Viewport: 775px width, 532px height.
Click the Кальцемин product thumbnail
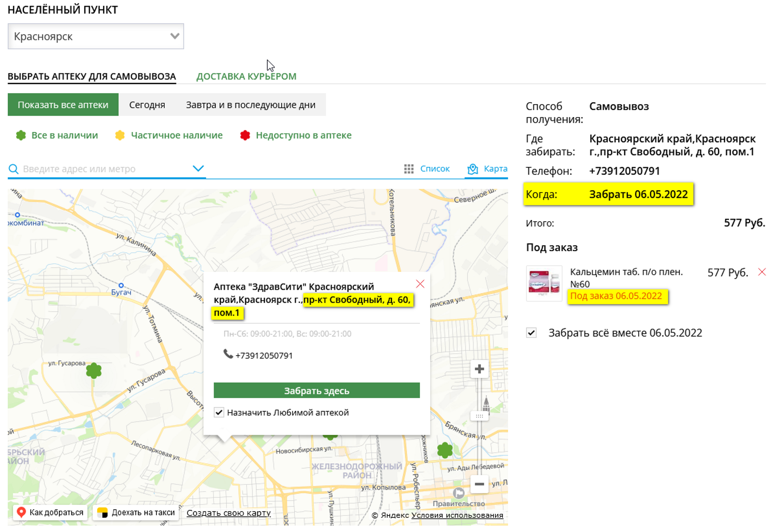coord(544,283)
